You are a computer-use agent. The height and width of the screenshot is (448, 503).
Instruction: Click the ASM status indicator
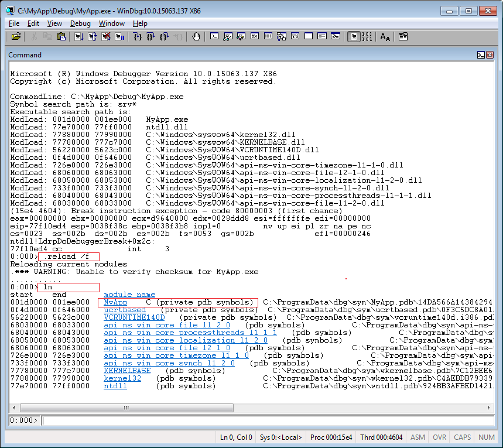(x=418, y=437)
